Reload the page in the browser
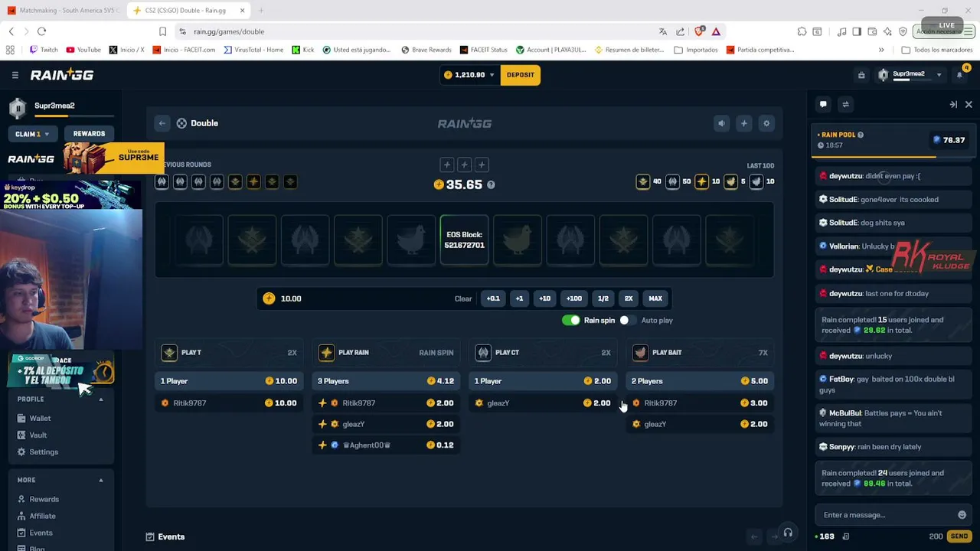Image resolution: width=980 pixels, height=551 pixels. click(41, 31)
